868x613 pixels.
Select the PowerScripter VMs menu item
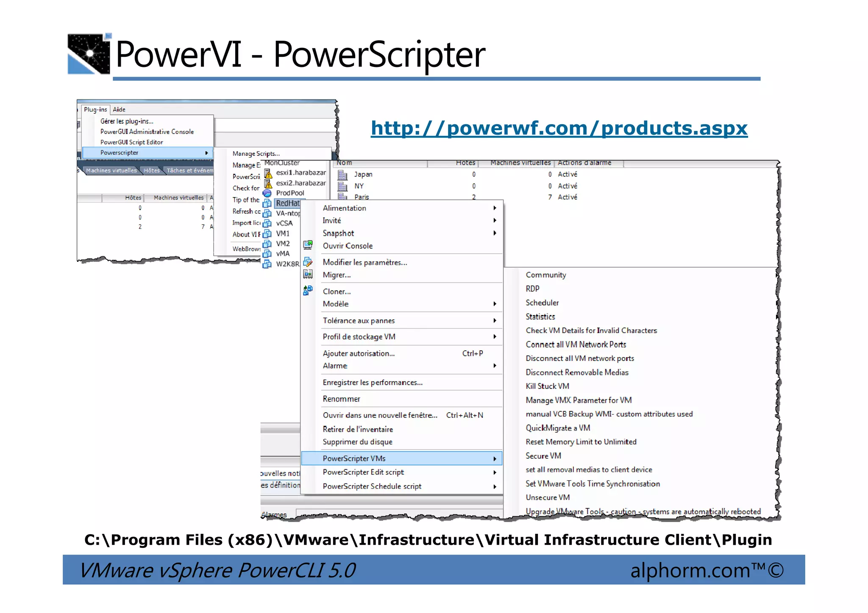[401, 458]
